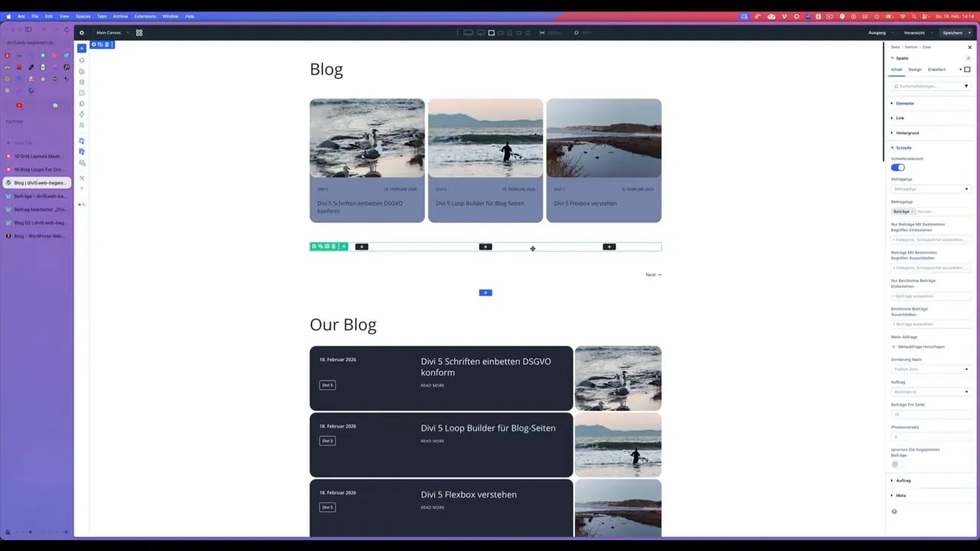Image resolution: width=980 pixels, height=551 pixels.
Task: Click the blue plus icon atop the Divi toolbar
Action: click(82, 47)
